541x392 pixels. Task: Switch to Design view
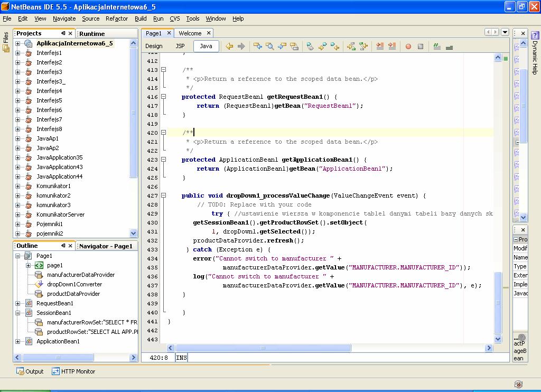pos(154,46)
